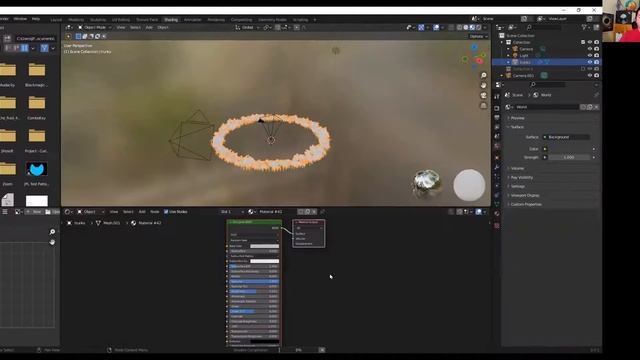Image resolution: width=640 pixels, height=360 pixels.
Task: Click the outliner filter funnel icon
Action: tap(584, 27)
